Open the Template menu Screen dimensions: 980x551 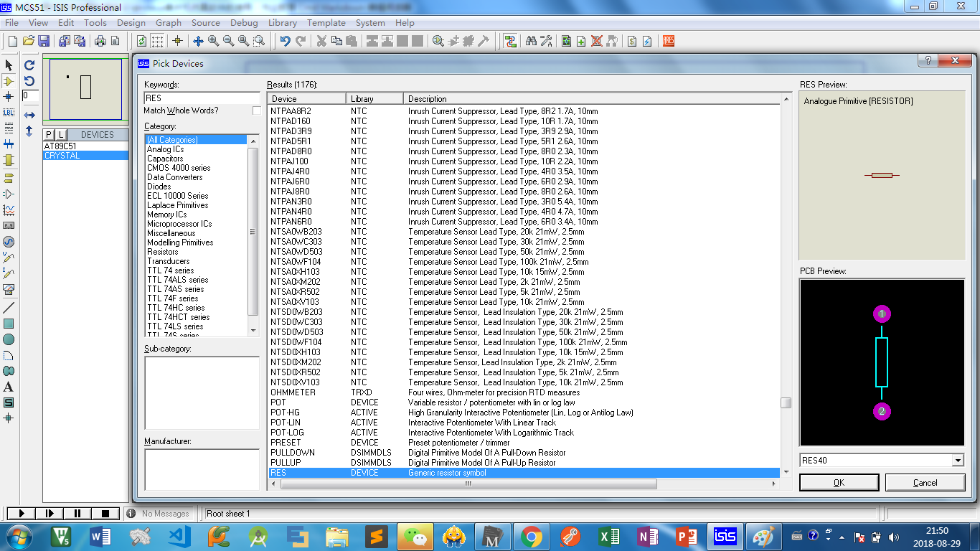[x=326, y=22]
